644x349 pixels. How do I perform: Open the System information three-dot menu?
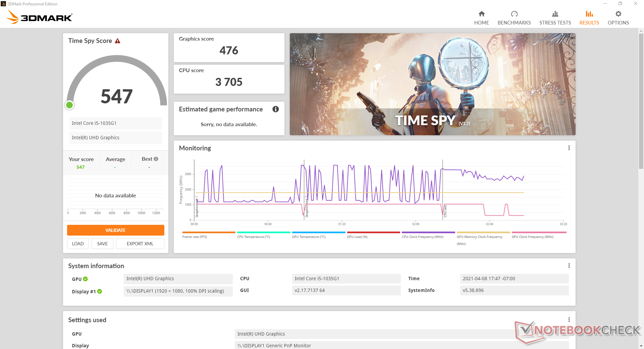(569, 266)
